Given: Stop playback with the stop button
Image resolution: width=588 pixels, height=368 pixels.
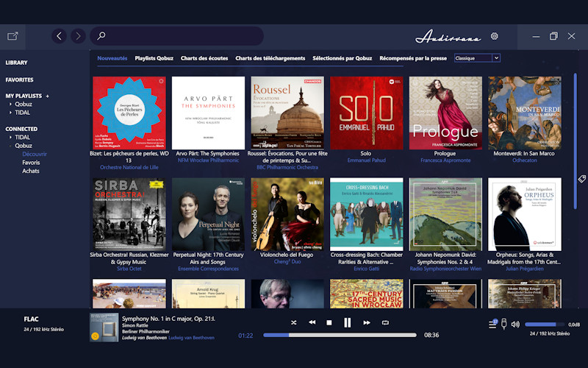Looking at the screenshot, I should [329, 322].
